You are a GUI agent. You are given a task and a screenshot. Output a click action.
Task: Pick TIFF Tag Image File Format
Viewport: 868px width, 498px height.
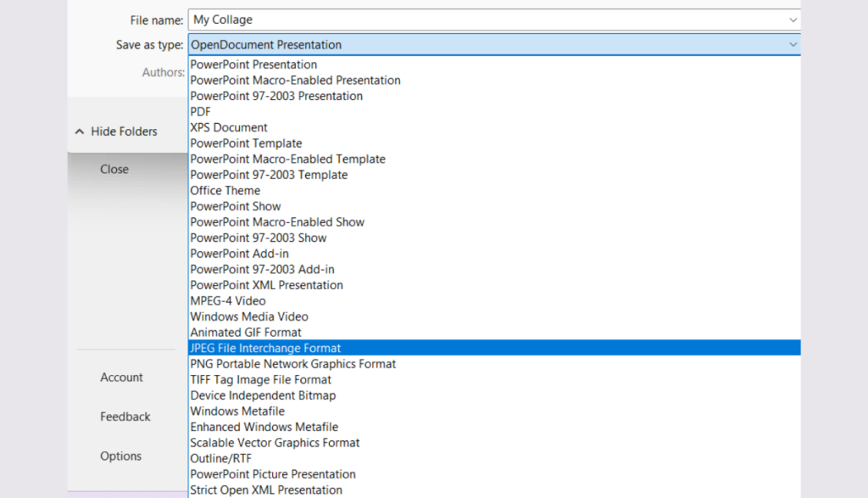click(494, 380)
